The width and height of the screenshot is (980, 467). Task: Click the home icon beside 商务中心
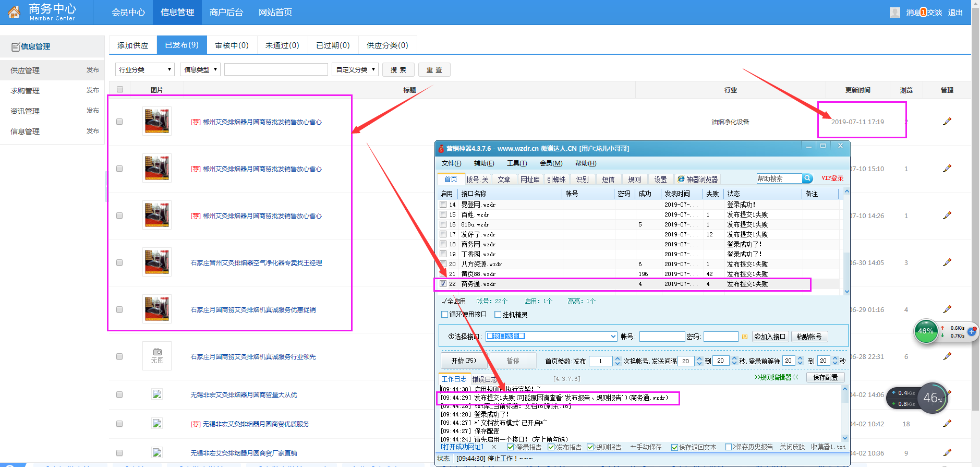coord(14,12)
